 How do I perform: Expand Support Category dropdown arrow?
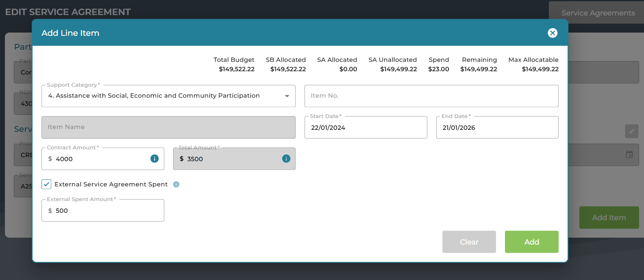[287, 96]
